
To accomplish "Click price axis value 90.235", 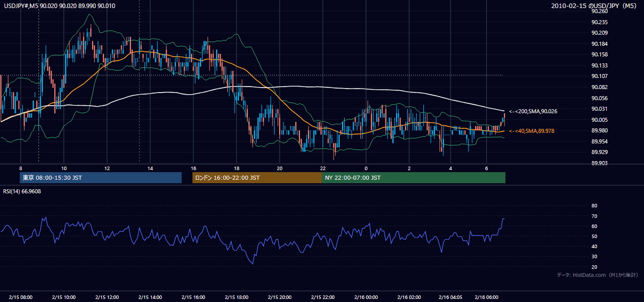I will 599,22.
